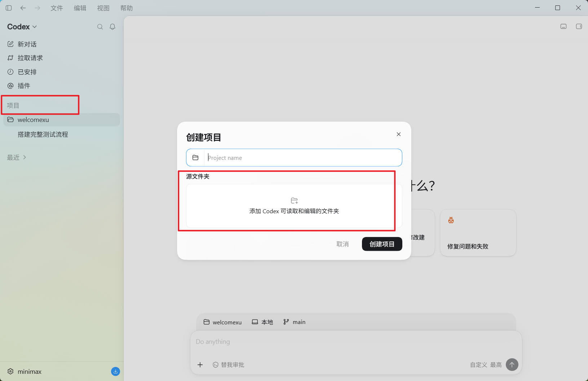Select the welcomexu project
588x381 pixels.
[x=62, y=120]
